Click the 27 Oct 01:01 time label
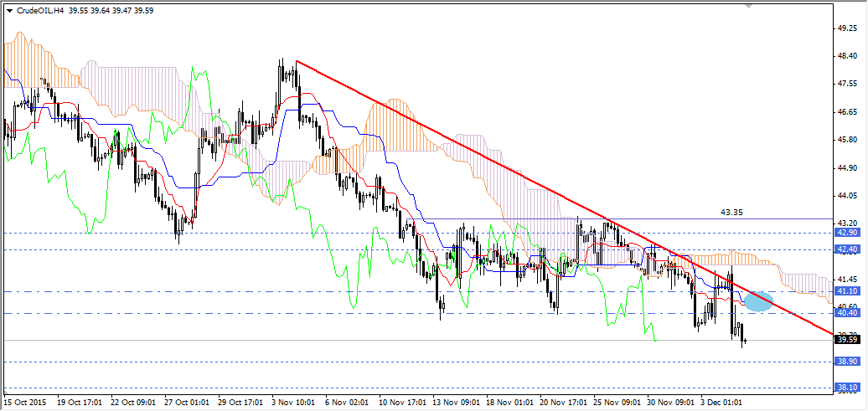Image resolution: width=868 pixels, height=411 pixels. coord(186,402)
